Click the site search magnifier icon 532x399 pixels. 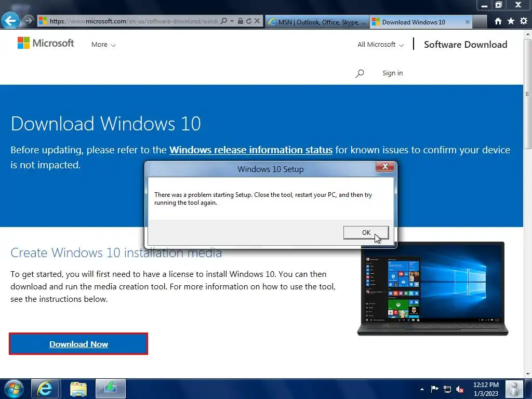[x=360, y=73]
